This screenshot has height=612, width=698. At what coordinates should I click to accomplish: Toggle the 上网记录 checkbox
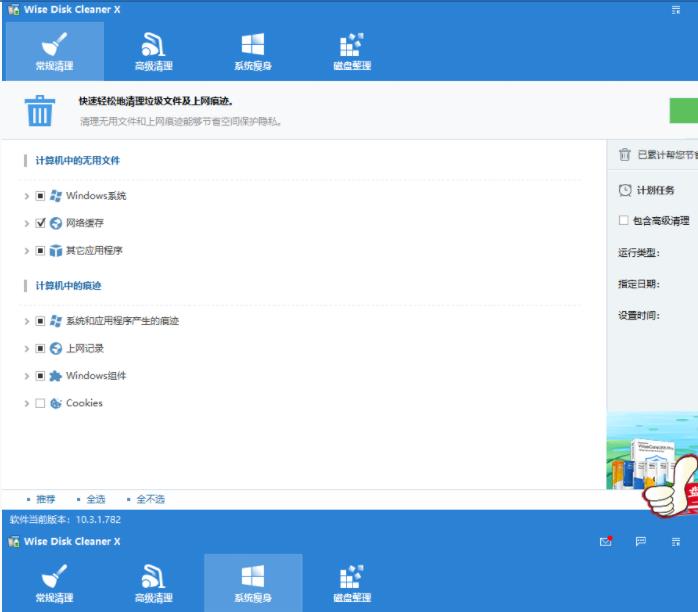[x=40, y=349]
